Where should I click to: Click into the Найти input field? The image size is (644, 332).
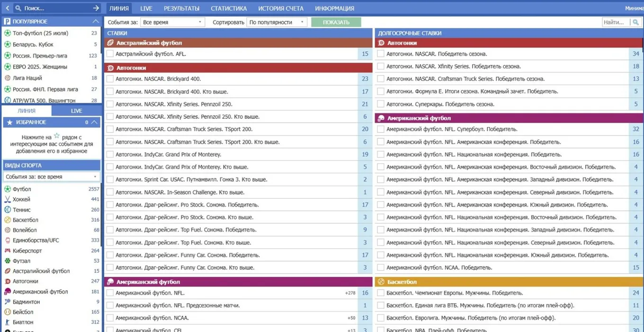[616, 22]
